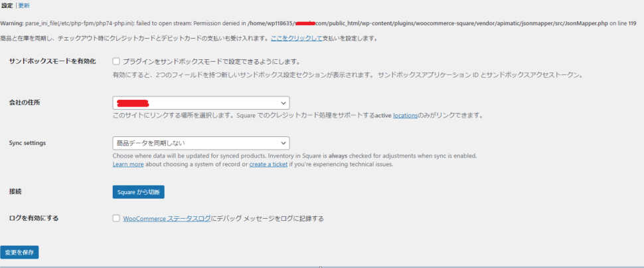Click the sandbox mode description text below checkbox

point(347,75)
